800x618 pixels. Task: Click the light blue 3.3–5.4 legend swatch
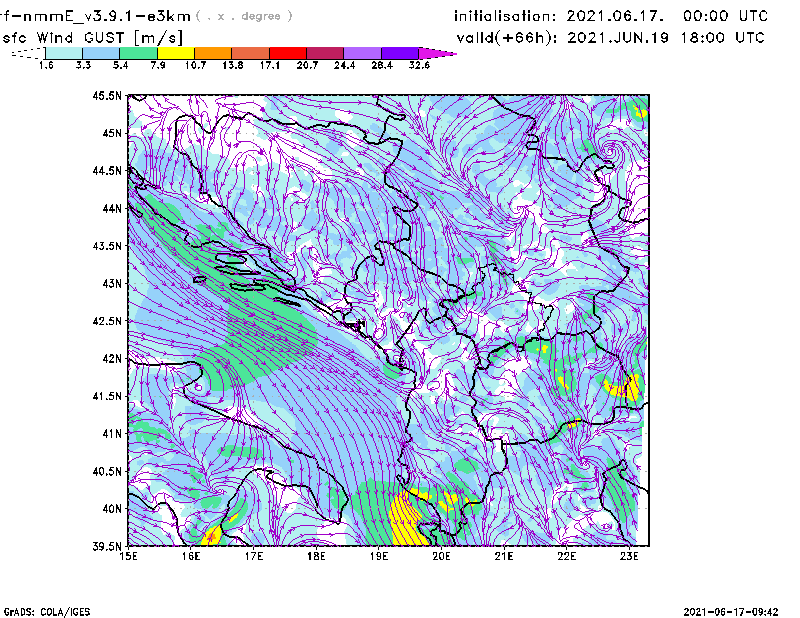click(x=101, y=53)
